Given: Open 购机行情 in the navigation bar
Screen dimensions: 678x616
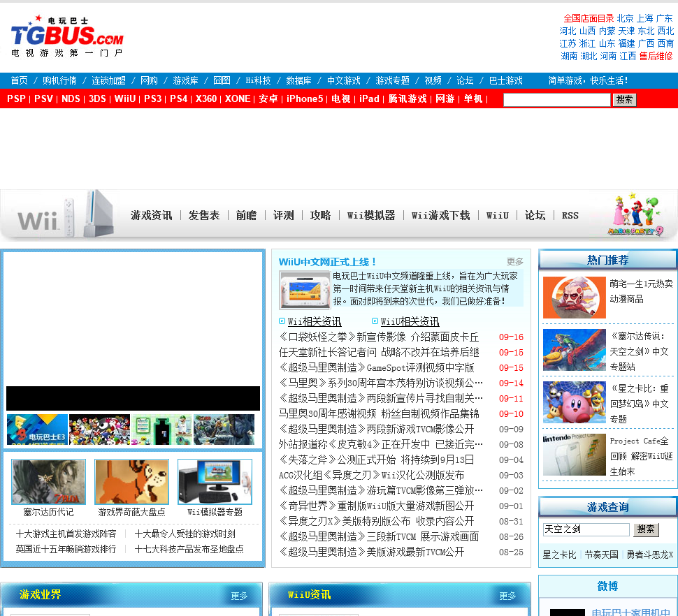Looking at the screenshot, I should [x=59, y=80].
